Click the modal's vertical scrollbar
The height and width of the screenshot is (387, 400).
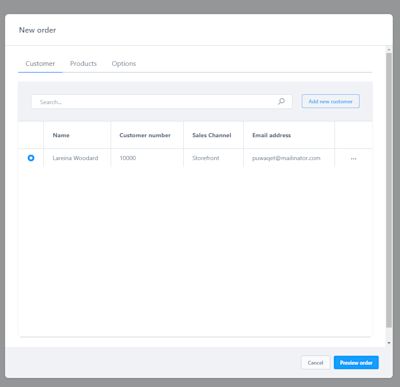tap(389, 190)
